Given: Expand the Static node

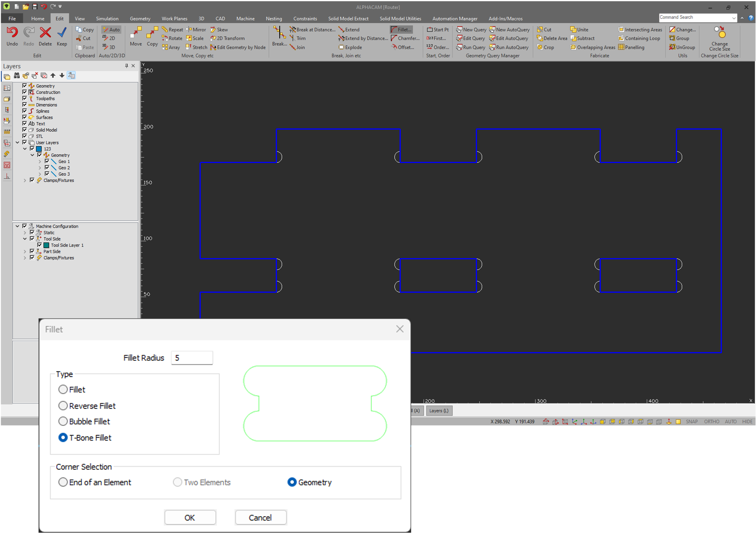Looking at the screenshot, I should click(25, 233).
